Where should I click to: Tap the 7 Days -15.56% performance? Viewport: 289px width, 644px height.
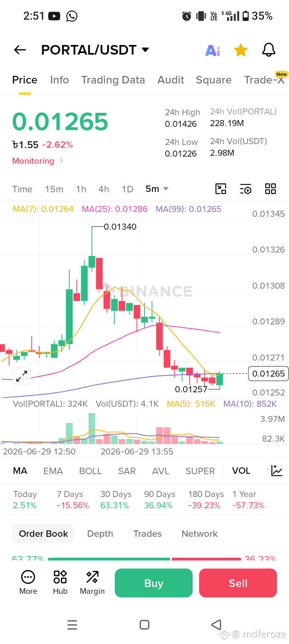pyautogui.click(x=73, y=500)
